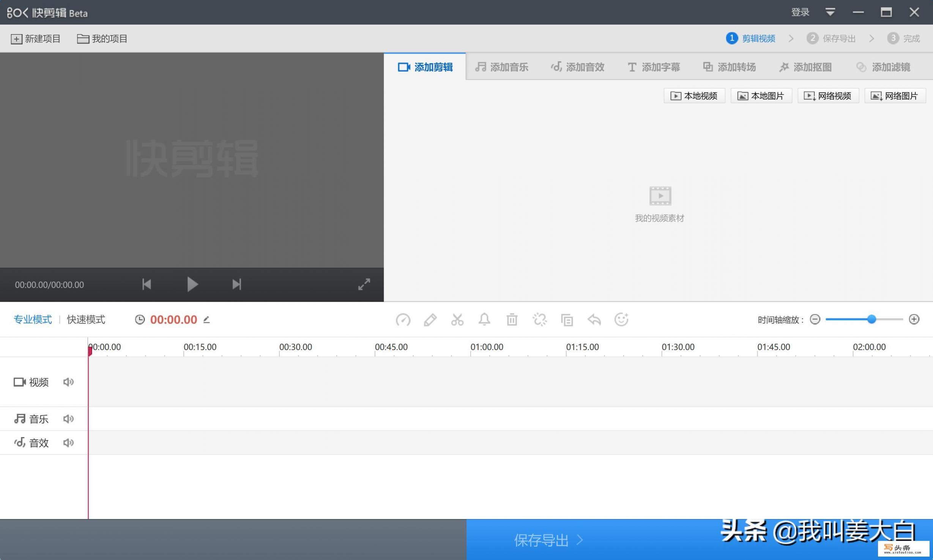Open the 添加音乐 tab
Screen dimensions: 933x560
(501, 67)
